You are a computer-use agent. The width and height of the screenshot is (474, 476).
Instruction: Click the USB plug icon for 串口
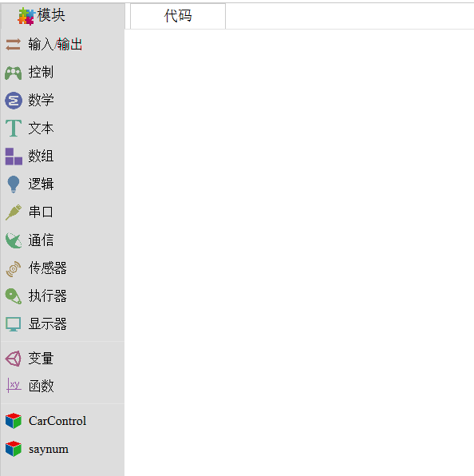click(14, 212)
